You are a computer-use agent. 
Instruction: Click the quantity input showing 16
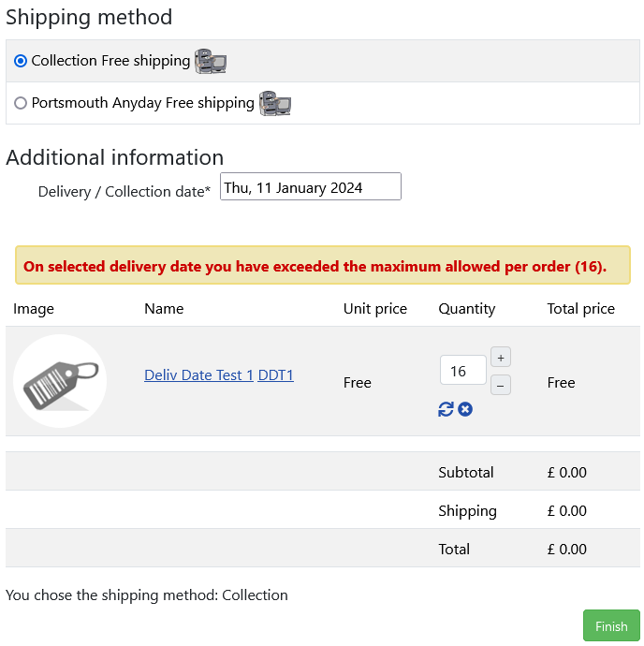(463, 371)
